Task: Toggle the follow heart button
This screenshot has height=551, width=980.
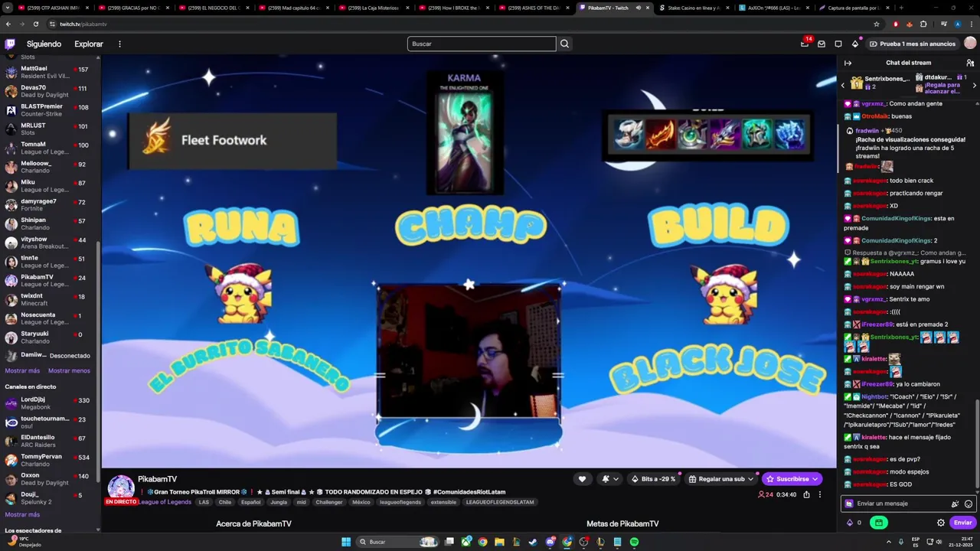Action: [x=582, y=479]
